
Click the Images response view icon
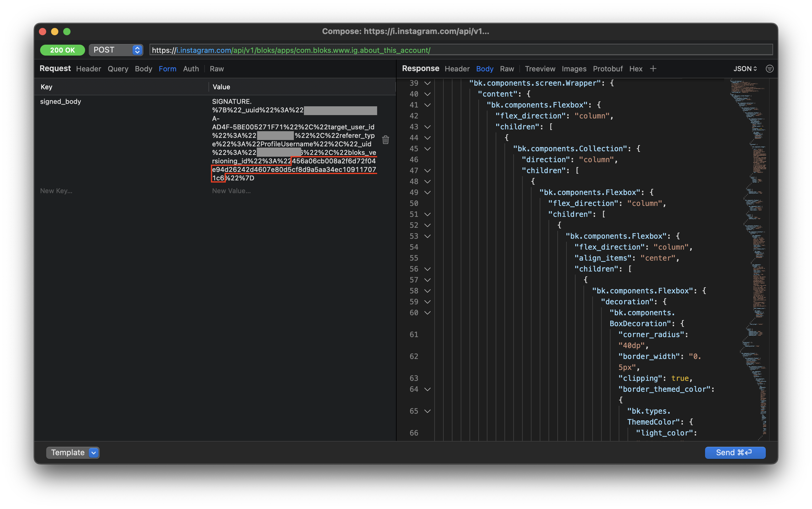coord(573,69)
